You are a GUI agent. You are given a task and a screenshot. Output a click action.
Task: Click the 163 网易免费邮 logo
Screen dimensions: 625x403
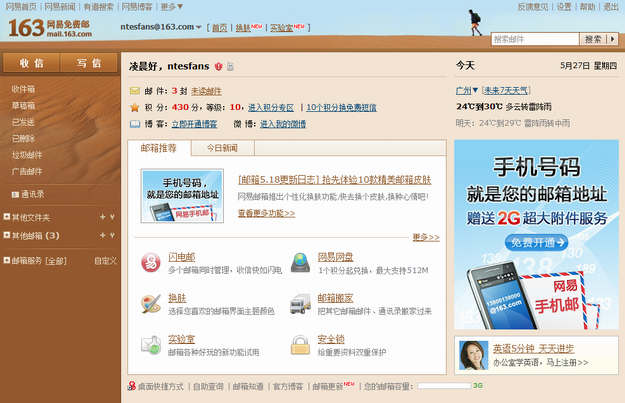tap(50, 28)
